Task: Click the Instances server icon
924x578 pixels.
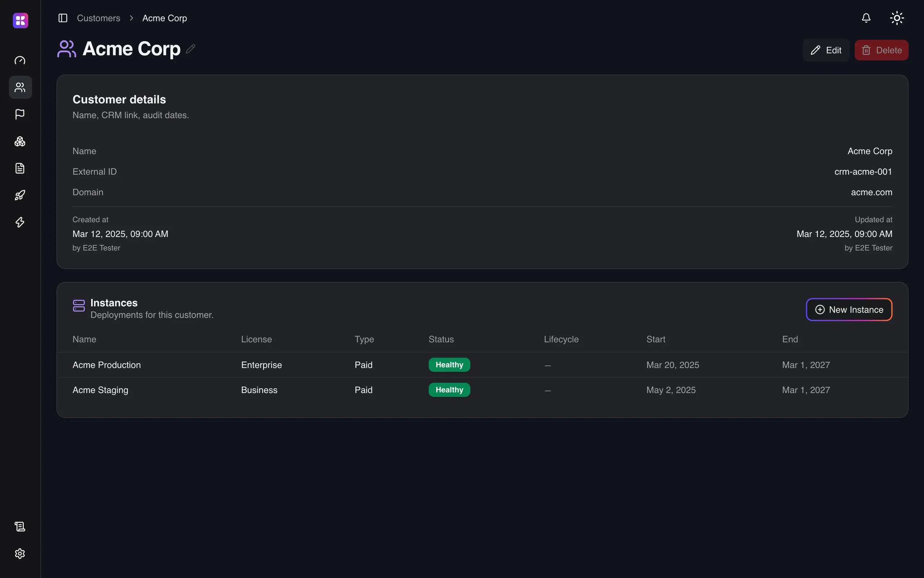Action: 79,306
